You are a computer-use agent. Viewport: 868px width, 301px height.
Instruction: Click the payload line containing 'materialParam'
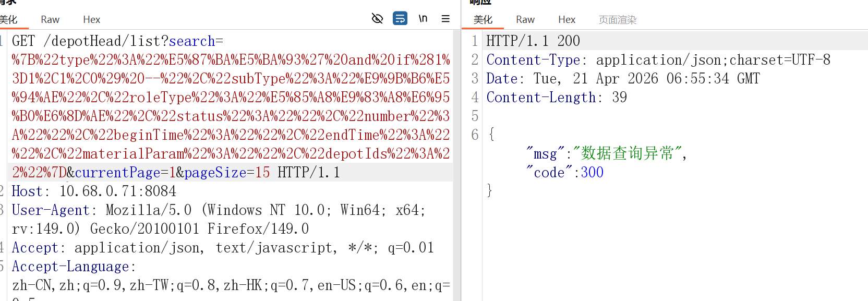coord(231,153)
